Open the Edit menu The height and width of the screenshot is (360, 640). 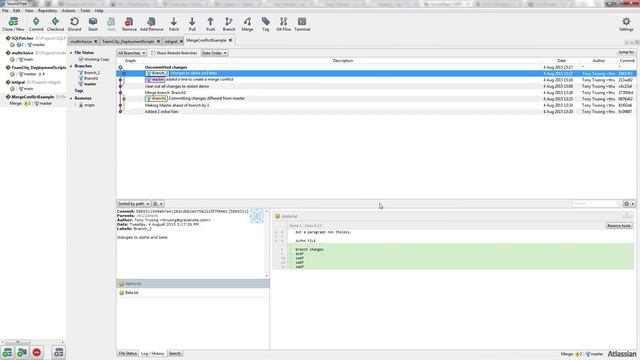coord(17,11)
